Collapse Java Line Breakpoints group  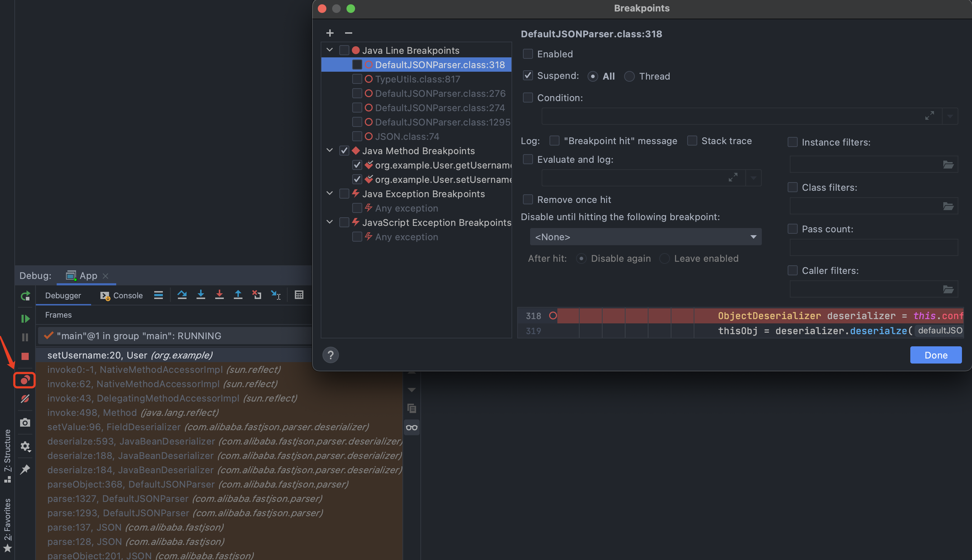[329, 50]
